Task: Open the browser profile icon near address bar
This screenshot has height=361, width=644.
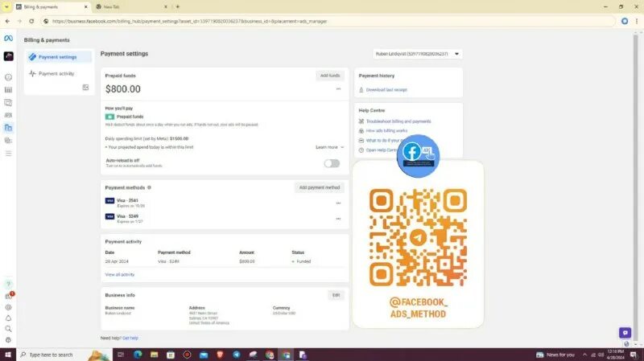Action: pos(625,22)
